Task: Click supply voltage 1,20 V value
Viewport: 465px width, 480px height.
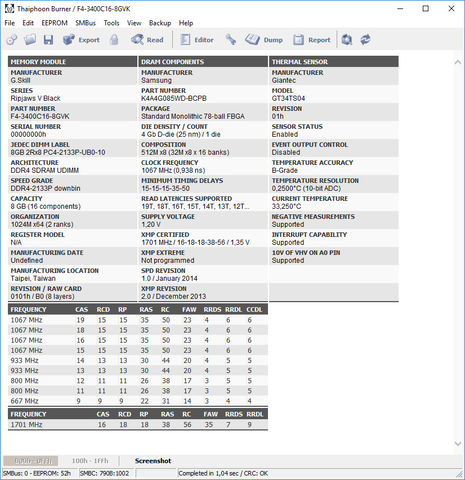Action: (151, 224)
